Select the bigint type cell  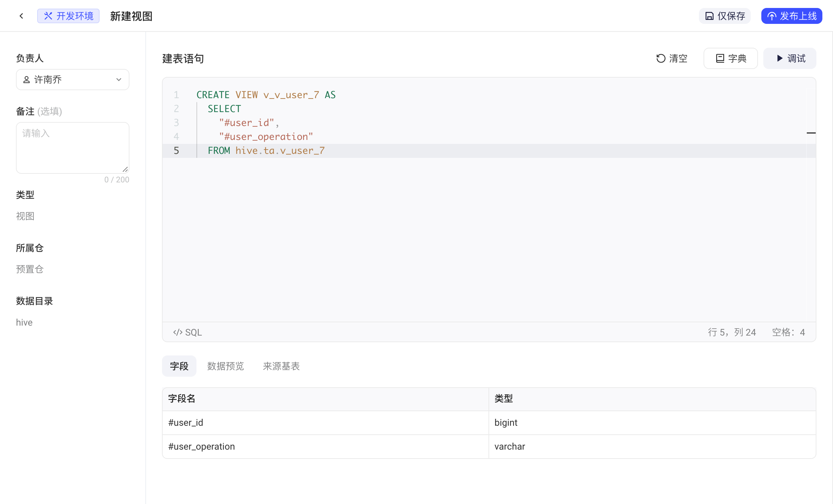coord(652,422)
